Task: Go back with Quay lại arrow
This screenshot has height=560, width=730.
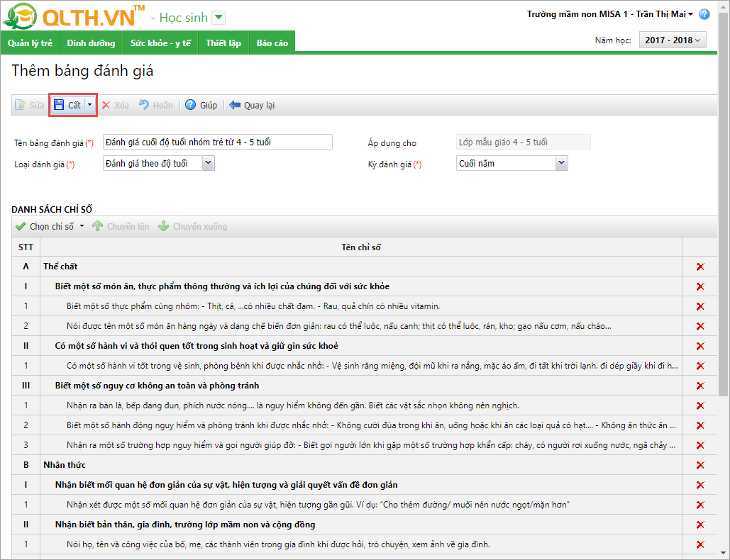Action: coord(252,105)
